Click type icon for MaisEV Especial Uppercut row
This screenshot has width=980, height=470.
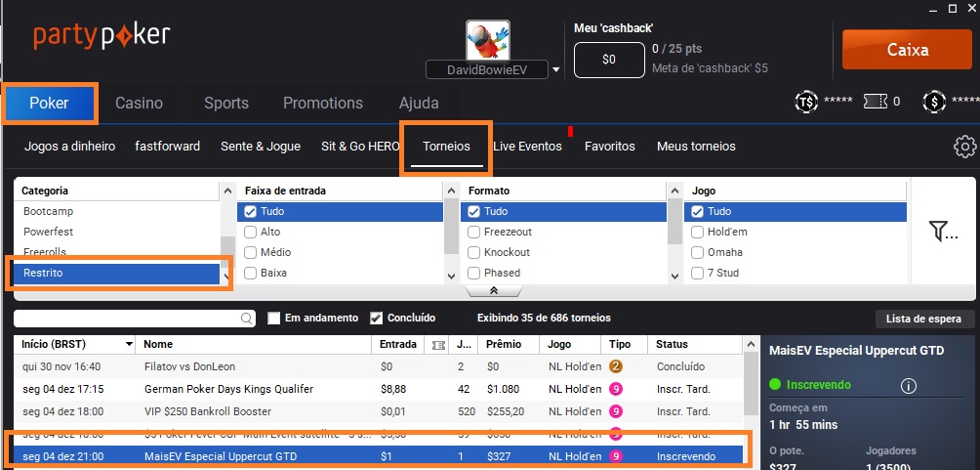pyautogui.click(x=616, y=457)
